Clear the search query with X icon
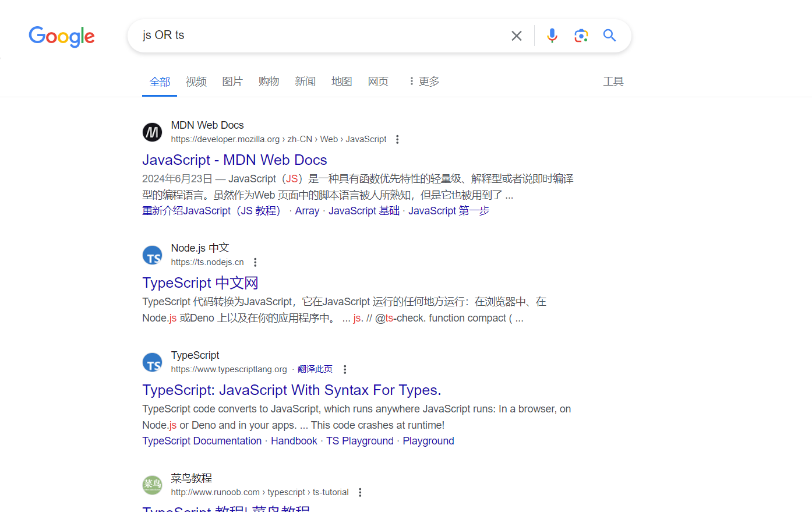Viewport: 812px width, 512px height. pos(516,36)
